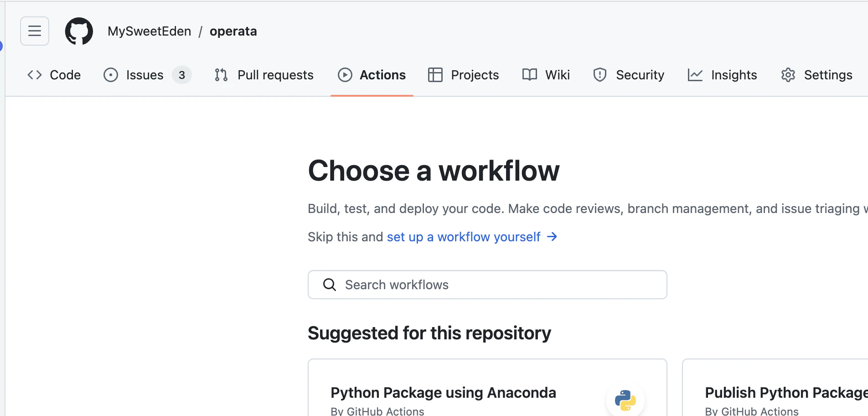Open MySweetEden owner profile link

click(x=150, y=31)
